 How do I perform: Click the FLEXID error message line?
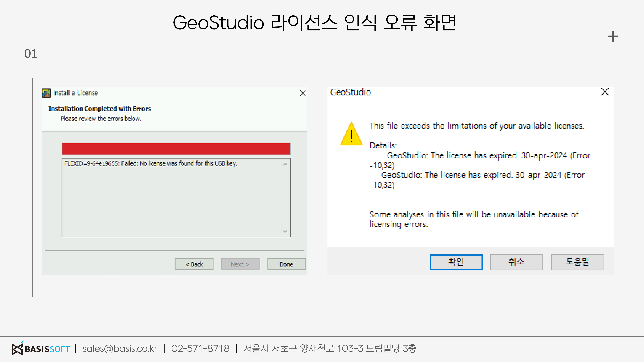pos(151,164)
